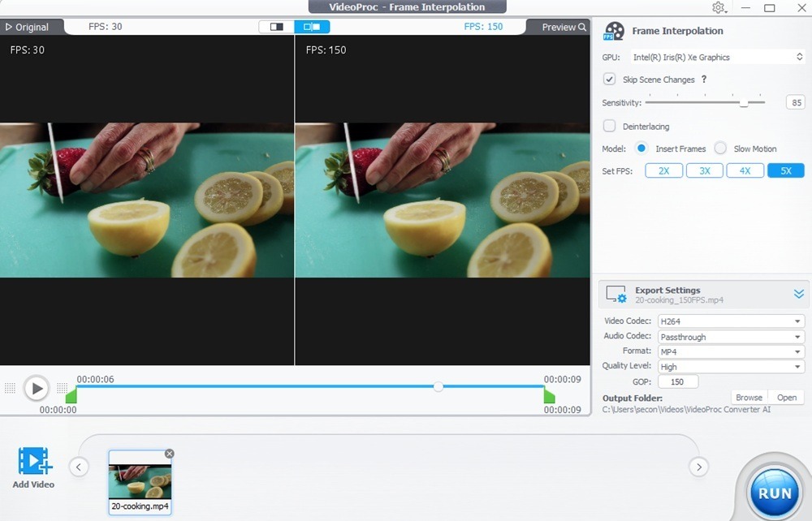Collapse the Export Settings section chevron
The height and width of the screenshot is (521, 812).
[x=798, y=294]
